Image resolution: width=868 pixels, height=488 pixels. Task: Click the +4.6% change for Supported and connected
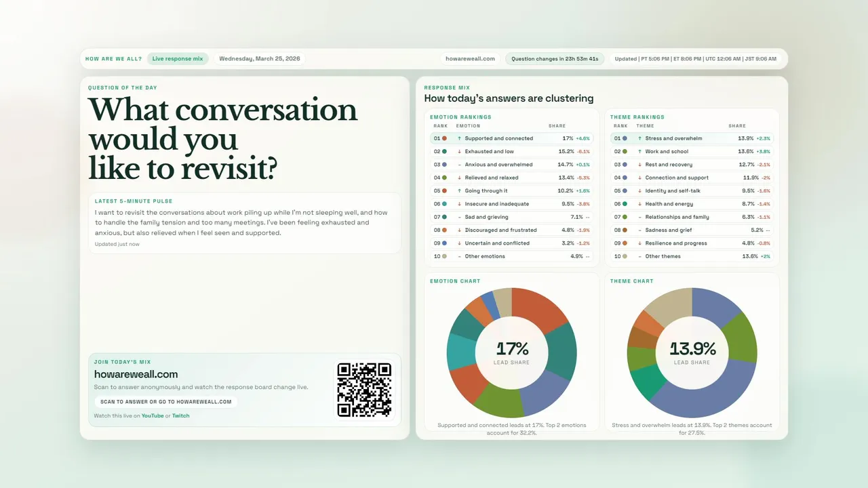point(583,138)
